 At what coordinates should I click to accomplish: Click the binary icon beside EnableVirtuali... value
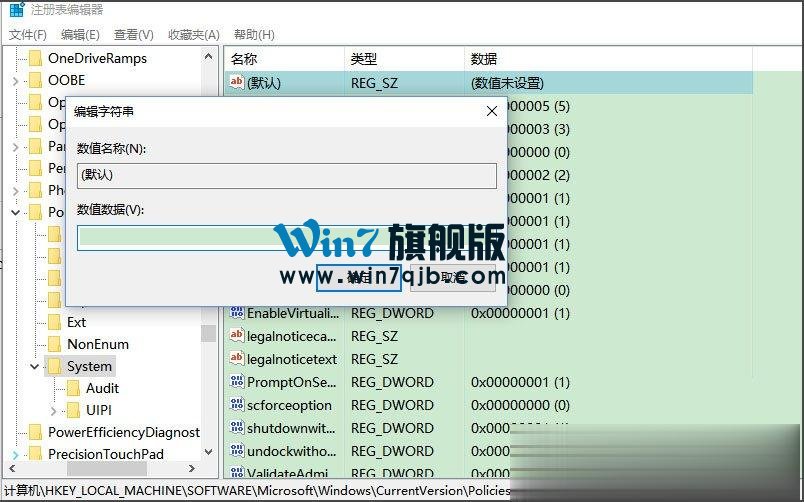click(x=236, y=312)
